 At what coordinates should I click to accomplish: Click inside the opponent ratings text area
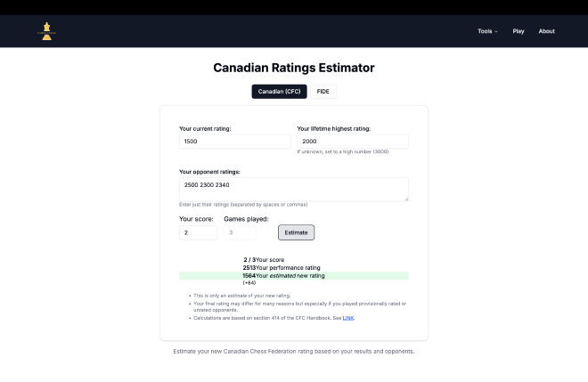tap(293, 189)
